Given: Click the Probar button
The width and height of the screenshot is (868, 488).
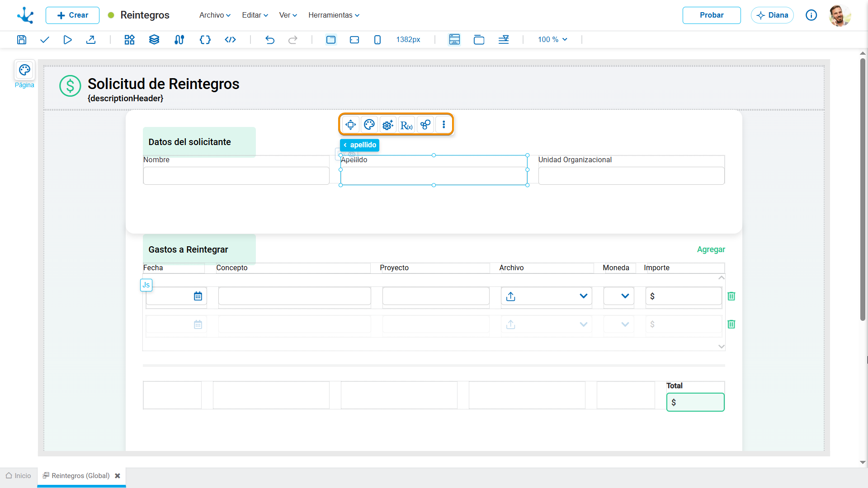Looking at the screenshot, I should tap(712, 15).
